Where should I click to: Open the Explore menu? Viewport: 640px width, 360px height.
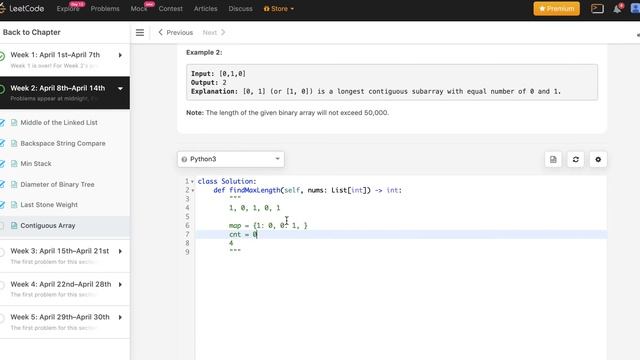[x=68, y=9]
